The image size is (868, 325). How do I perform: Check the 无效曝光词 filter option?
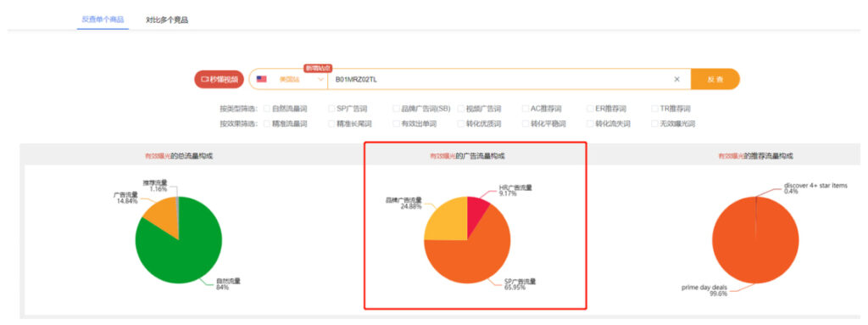tap(655, 124)
